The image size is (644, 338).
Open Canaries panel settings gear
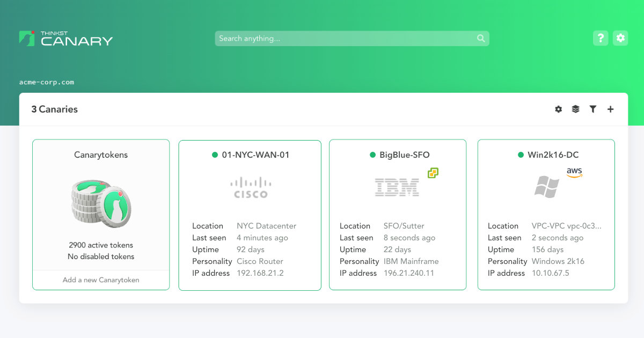pos(559,109)
